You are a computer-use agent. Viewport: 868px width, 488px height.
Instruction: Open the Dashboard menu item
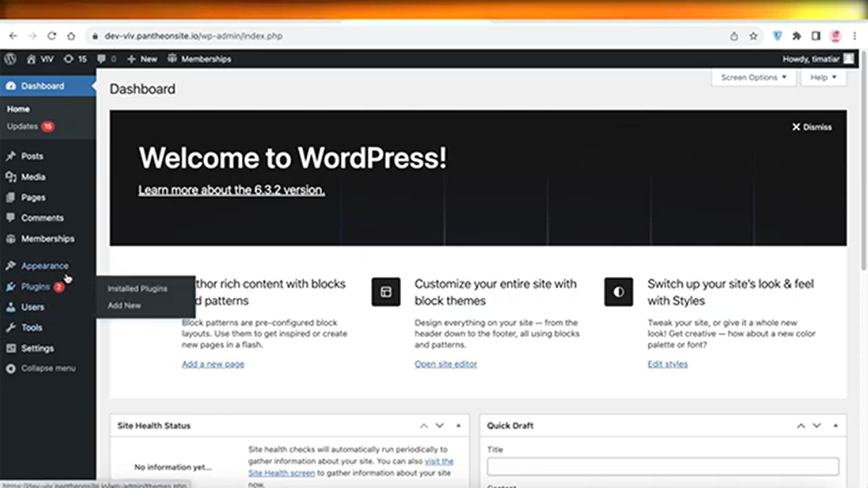47,86
